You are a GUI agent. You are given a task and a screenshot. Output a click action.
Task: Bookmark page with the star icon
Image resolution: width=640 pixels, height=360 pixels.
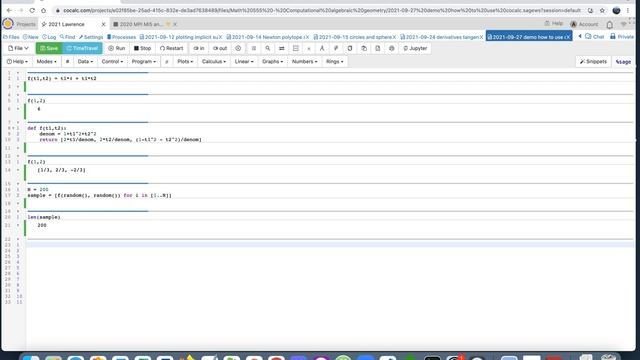tap(602, 10)
